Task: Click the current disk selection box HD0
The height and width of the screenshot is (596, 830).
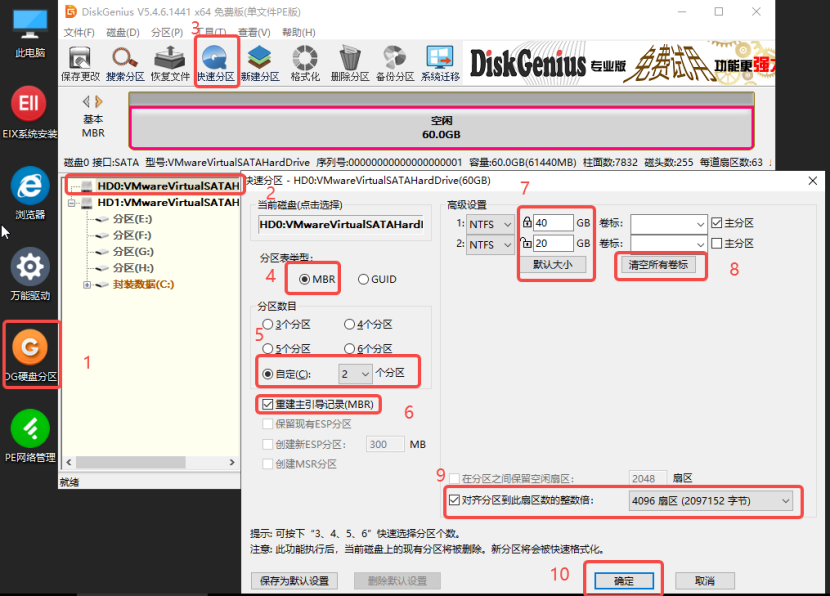Action: pyautogui.click(x=341, y=224)
